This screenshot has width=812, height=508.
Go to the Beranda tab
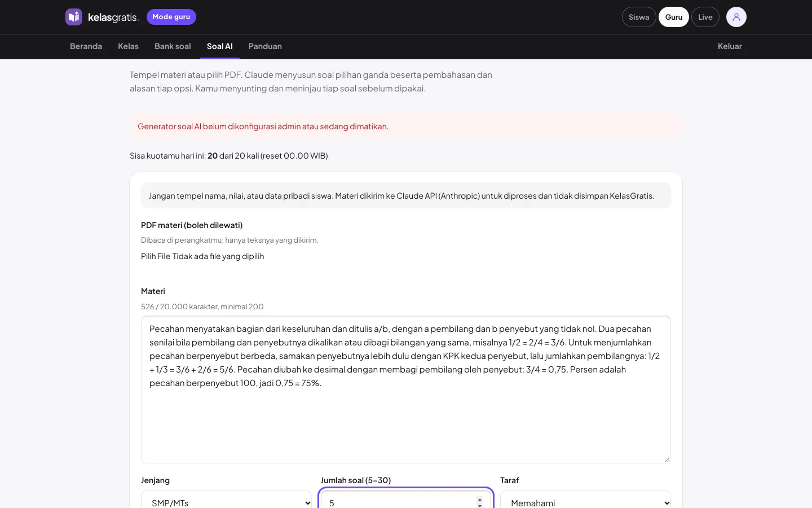(86, 46)
